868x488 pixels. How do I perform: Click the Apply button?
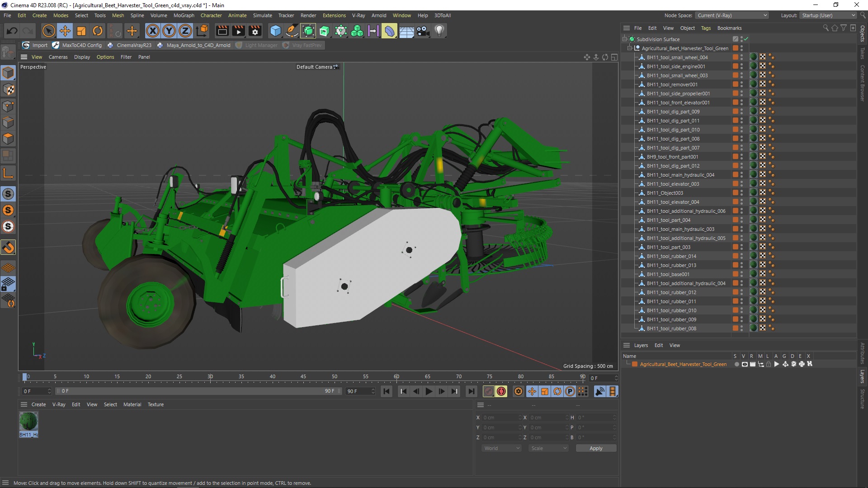tap(595, 448)
